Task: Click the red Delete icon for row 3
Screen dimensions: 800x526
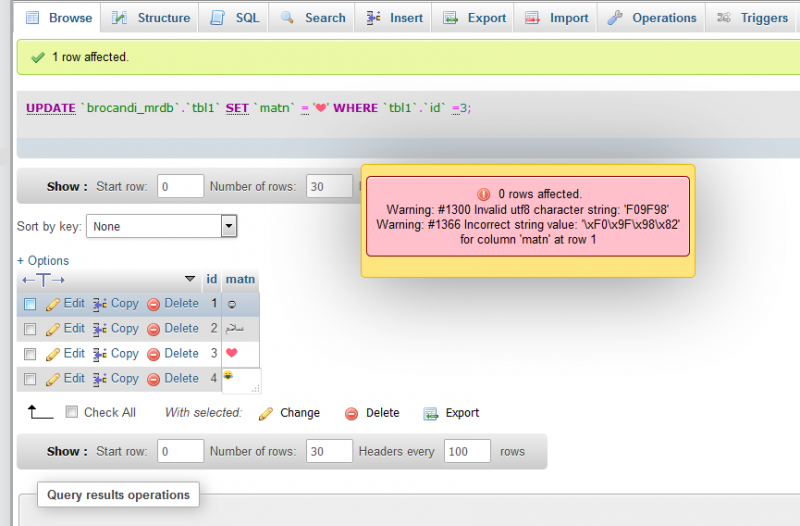Action: [x=154, y=354]
